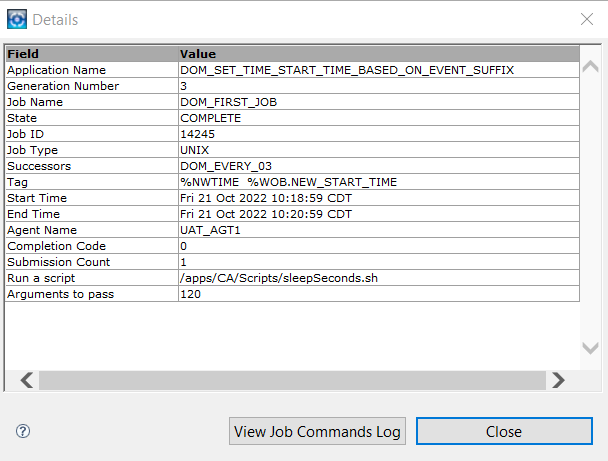Screen dimensions: 608x461
Task: Select the Job Type field cell
Action: tap(92, 150)
